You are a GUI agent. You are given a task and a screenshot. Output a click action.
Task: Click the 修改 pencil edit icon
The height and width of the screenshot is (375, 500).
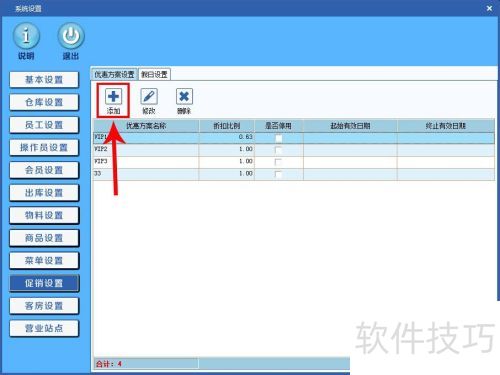(x=149, y=97)
